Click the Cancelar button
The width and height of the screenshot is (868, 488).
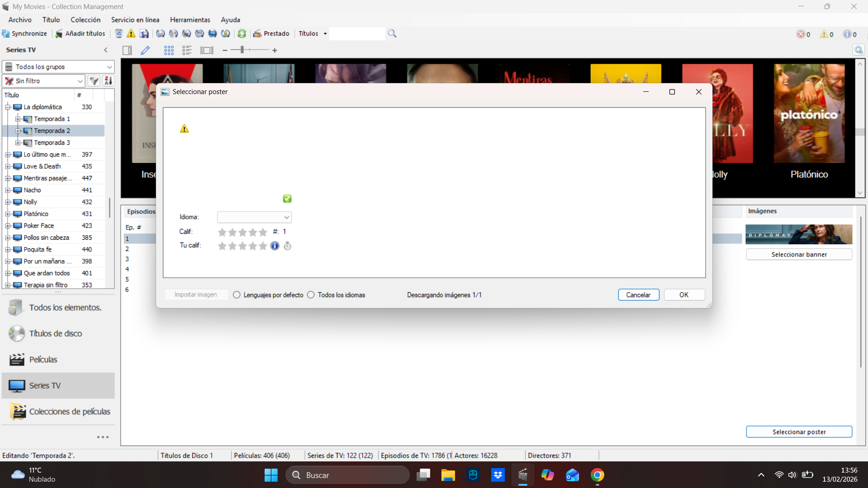(x=638, y=295)
